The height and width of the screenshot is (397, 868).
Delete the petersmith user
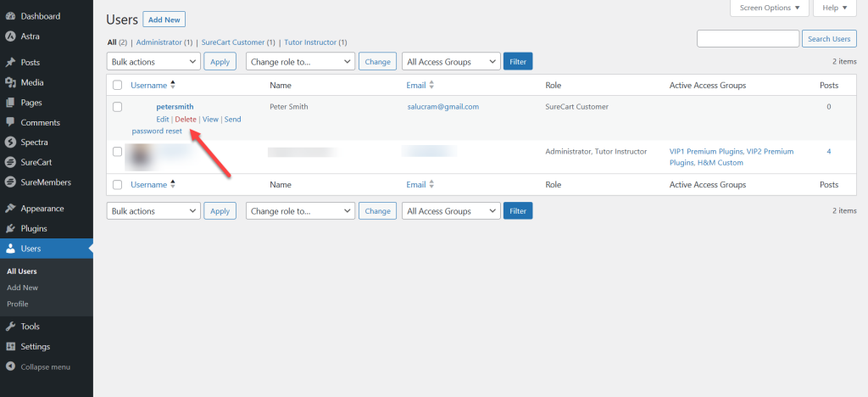(x=186, y=119)
